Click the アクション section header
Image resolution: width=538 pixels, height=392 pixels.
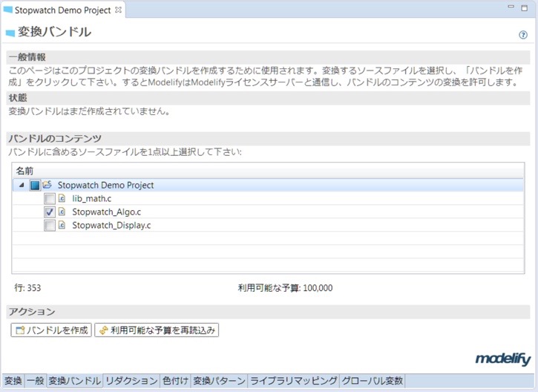tap(268, 312)
